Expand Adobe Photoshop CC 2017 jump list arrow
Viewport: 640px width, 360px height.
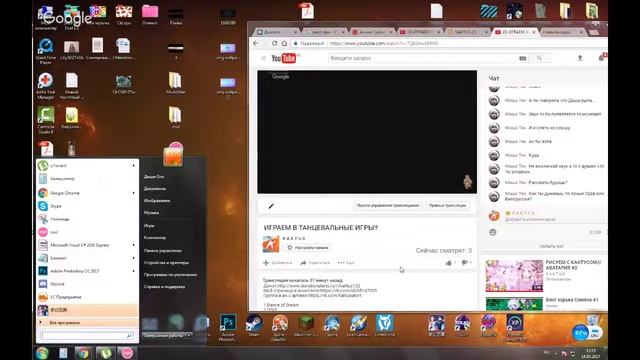pos(133,271)
